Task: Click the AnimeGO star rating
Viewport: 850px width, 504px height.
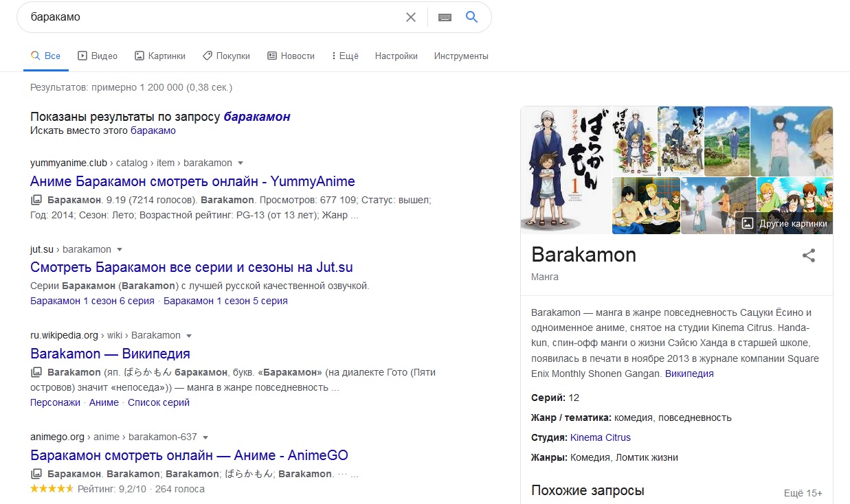Action: tap(52, 489)
